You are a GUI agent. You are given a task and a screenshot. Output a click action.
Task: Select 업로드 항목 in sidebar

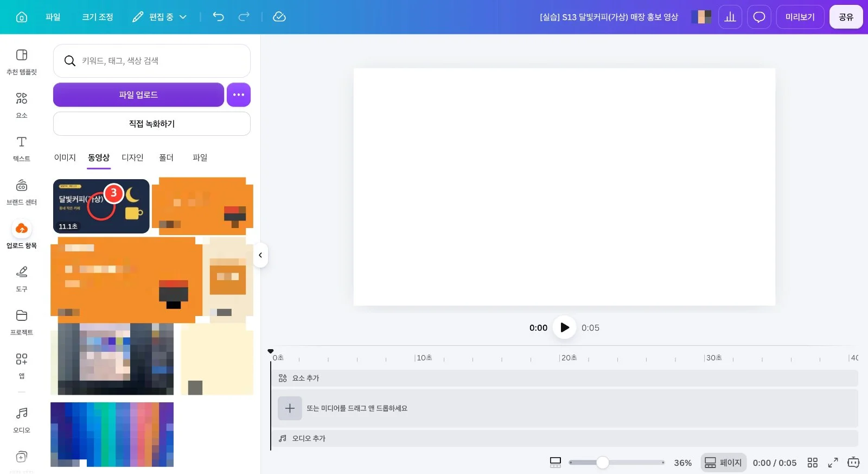pos(22,236)
